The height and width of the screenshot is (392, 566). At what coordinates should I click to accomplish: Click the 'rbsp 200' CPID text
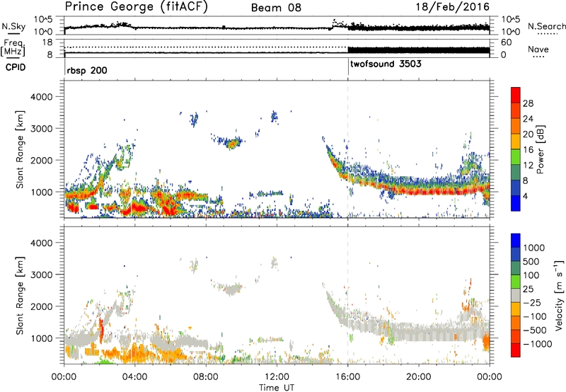point(87,70)
